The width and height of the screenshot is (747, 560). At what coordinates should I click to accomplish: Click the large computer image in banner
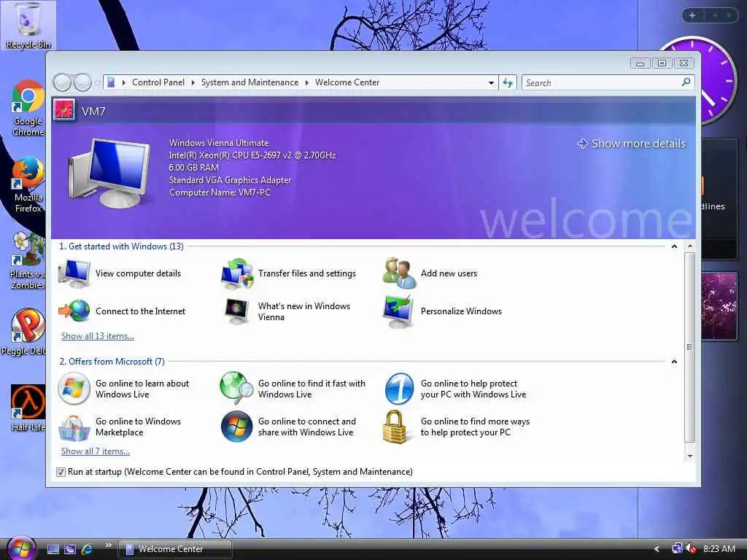(109, 174)
